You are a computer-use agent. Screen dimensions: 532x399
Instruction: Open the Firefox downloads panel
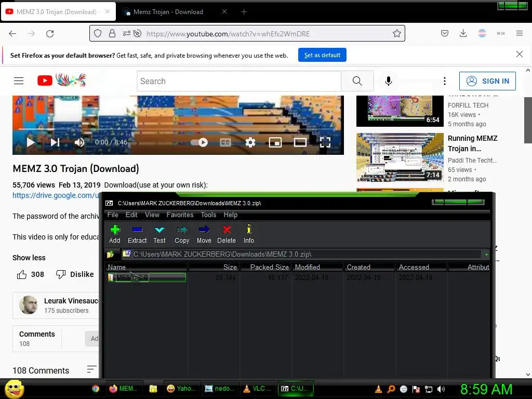463,33
